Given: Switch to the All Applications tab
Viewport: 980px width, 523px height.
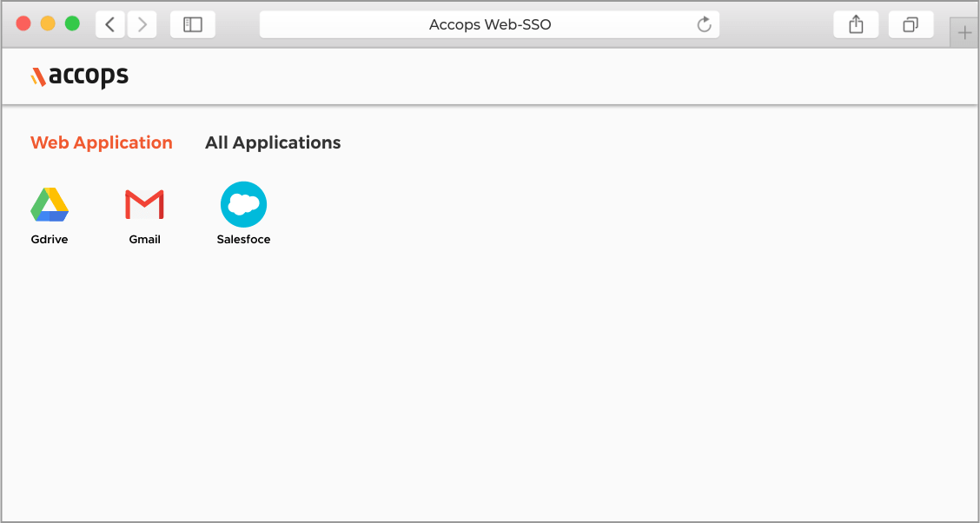Looking at the screenshot, I should tap(273, 142).
